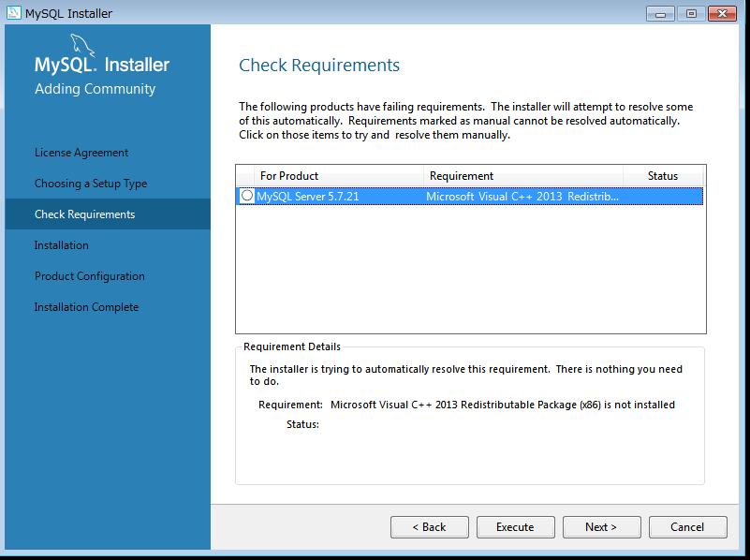Cancel the installer

coord(688,527)
